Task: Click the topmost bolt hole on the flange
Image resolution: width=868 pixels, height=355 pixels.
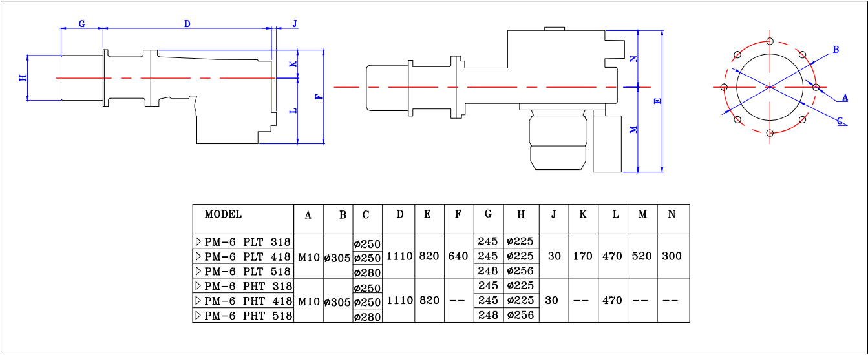Action: (770, 41)
